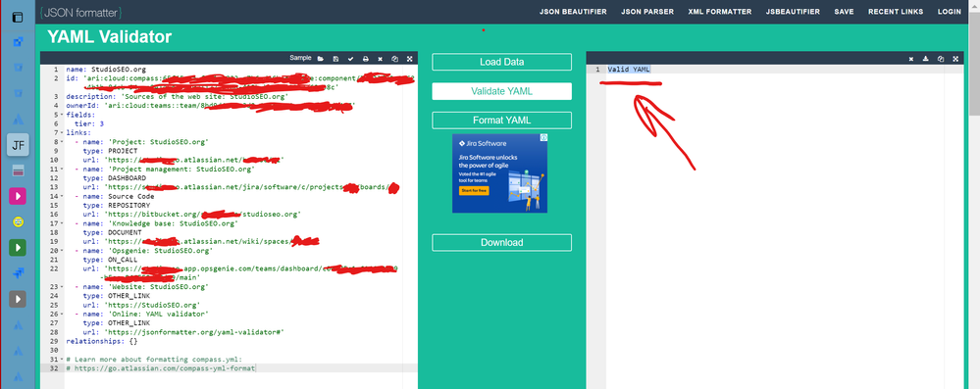Click 'Valid YAML' text in output pane
The height and width of the screenshot is (389, 980).
click(x=629, y=70)
